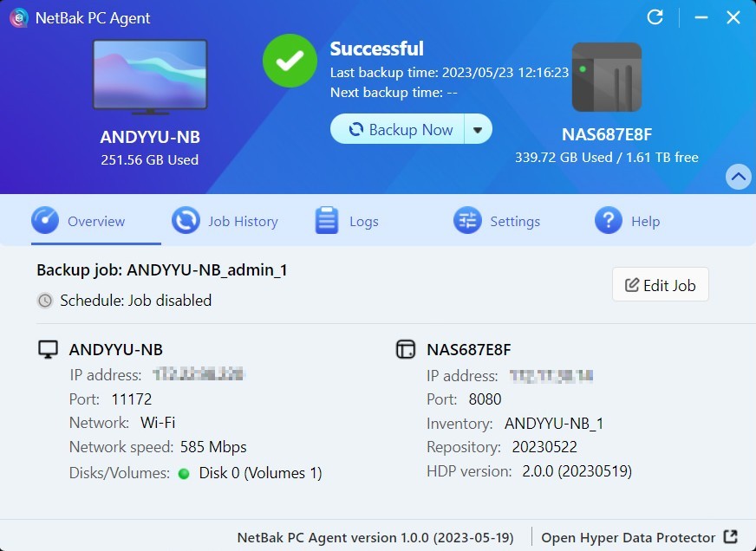Collapse the header panel with chevron up
Screen dimensions: 756x551
(x=738, y=177)
